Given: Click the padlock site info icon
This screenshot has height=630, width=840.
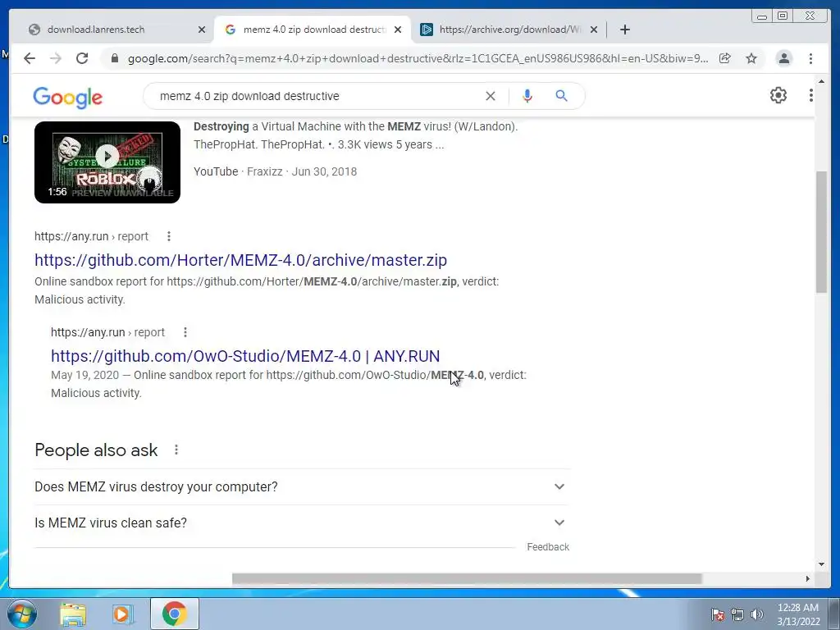Looking at the screenshot, I should tap(114, 58).
